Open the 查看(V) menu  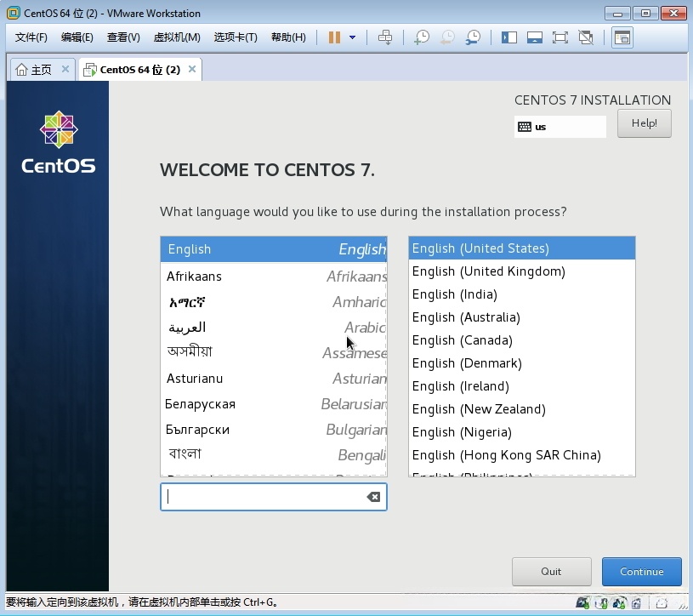123,37
